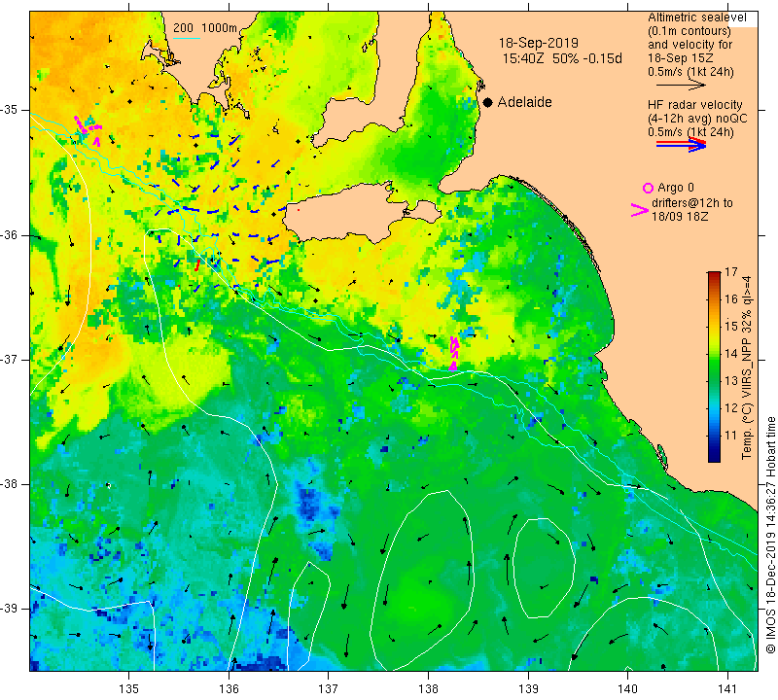Screen dimensions: 778x700
Task: Click the 138 longitude axis label
Action: click(428, 689)
